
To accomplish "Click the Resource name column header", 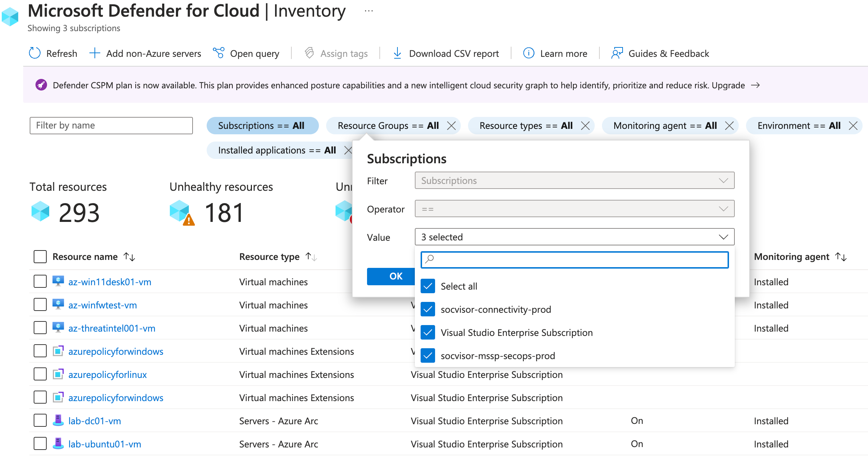I will [85, 257].
